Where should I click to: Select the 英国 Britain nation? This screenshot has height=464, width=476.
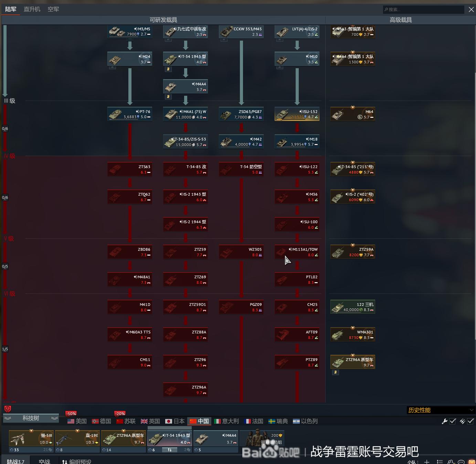tap(150, 421)
